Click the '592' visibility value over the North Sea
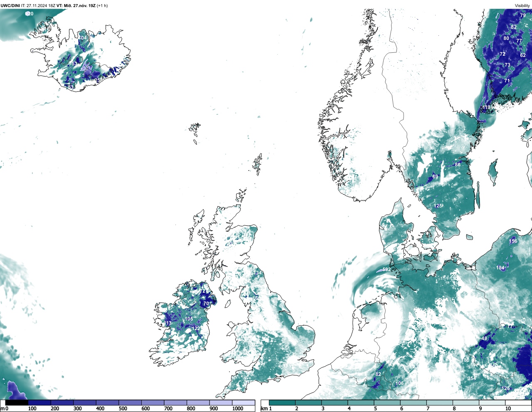Viewport: 532px width, 412px height. tap(387, 269)
